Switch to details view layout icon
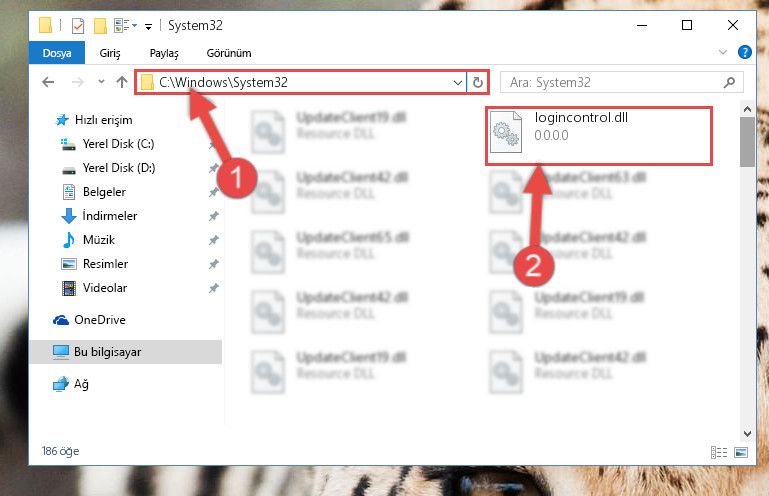Screen dimensions: 769x496 coord(718,452)
